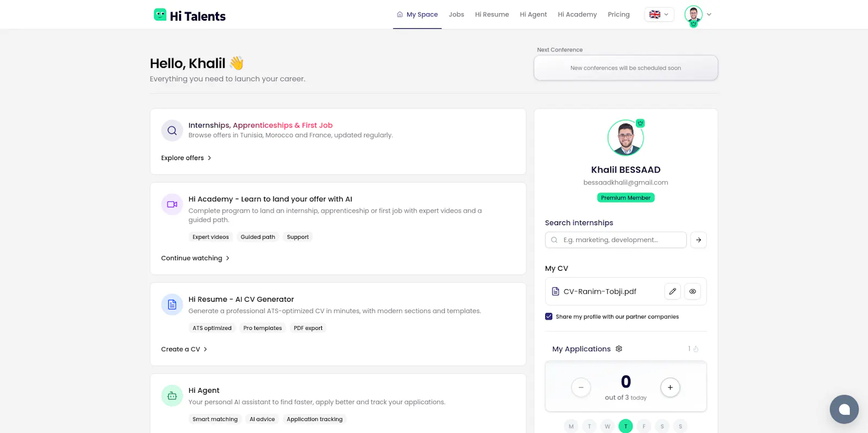Click the Next Conference banner

click(626, 68)
